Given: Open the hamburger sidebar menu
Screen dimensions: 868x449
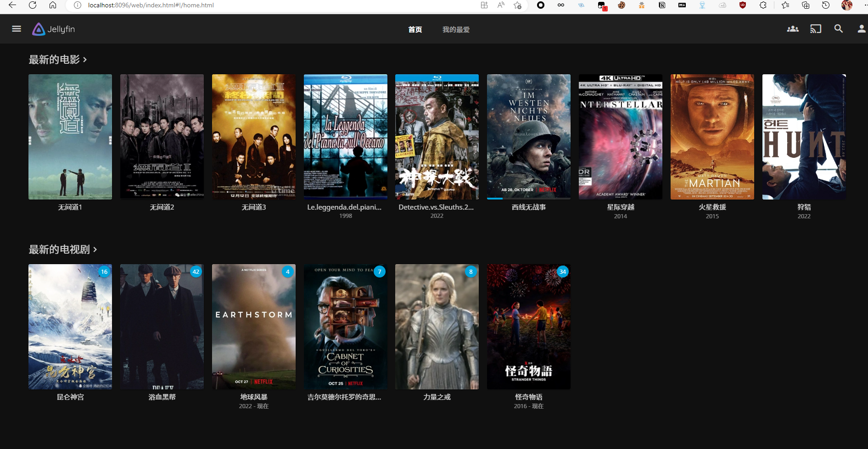Looking at the screenshot, I should [17, 29].
